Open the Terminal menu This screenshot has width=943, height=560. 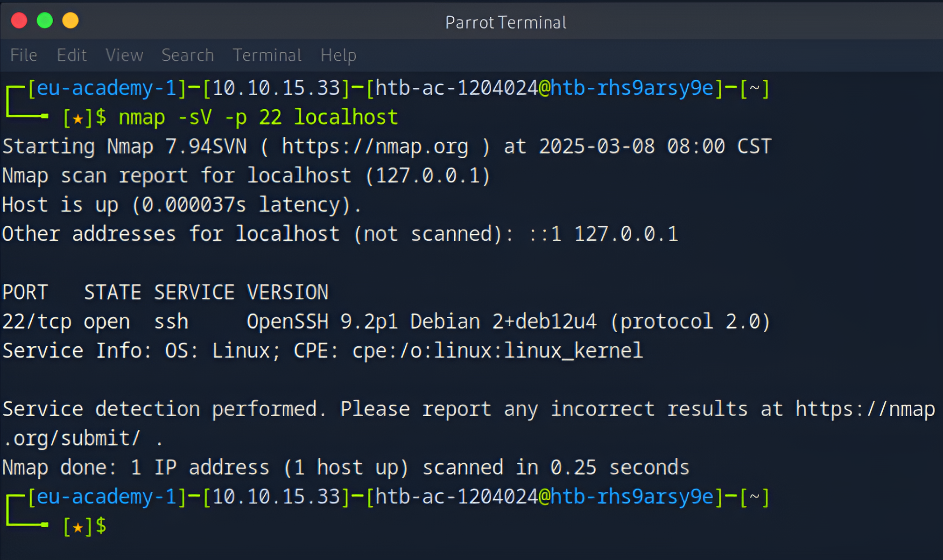click(x=267, y=55)
